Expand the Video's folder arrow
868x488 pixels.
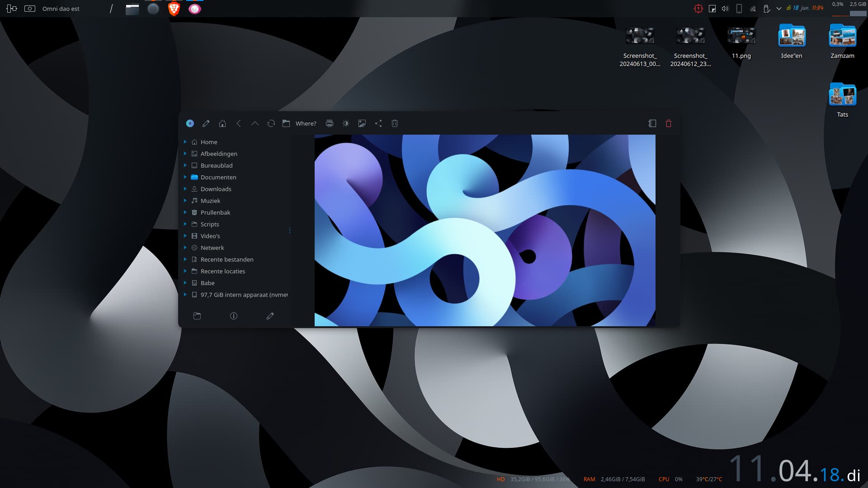(185, 236)
